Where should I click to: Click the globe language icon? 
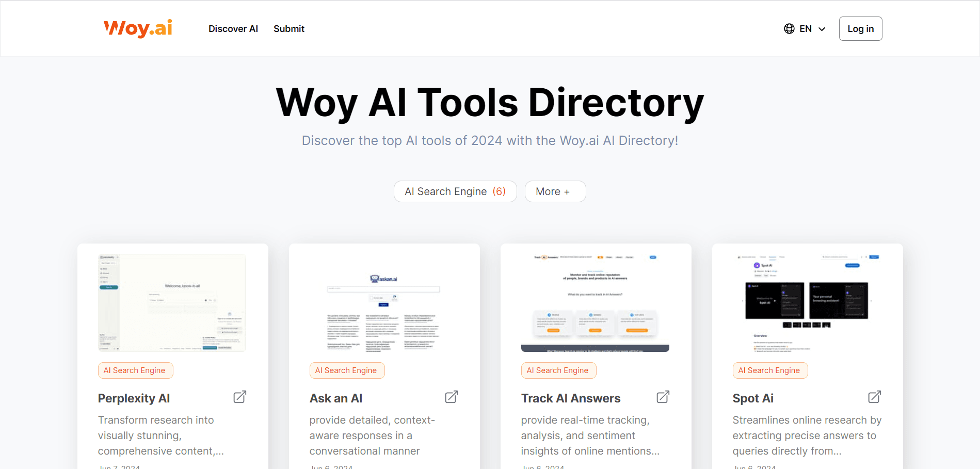click(x=789, y=29)
